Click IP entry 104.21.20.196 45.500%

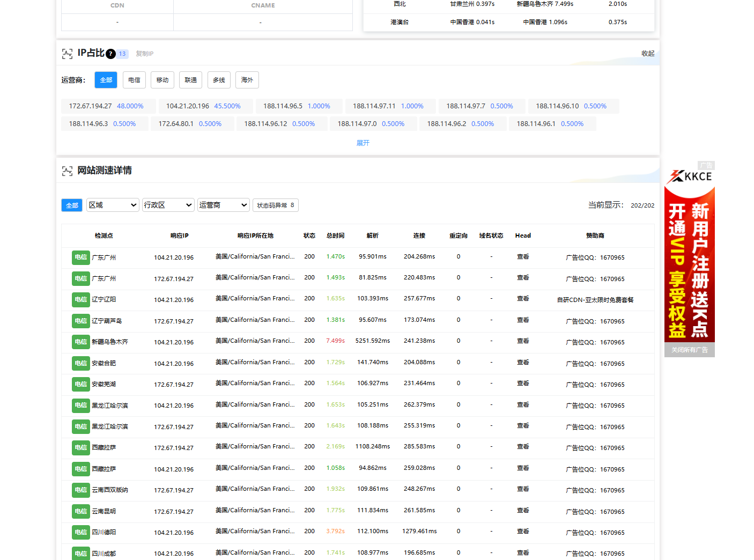pos(205,106)
